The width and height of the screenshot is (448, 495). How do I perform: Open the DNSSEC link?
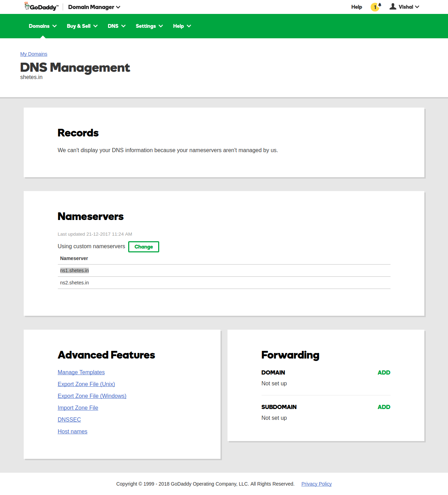(x=69, y=419)
